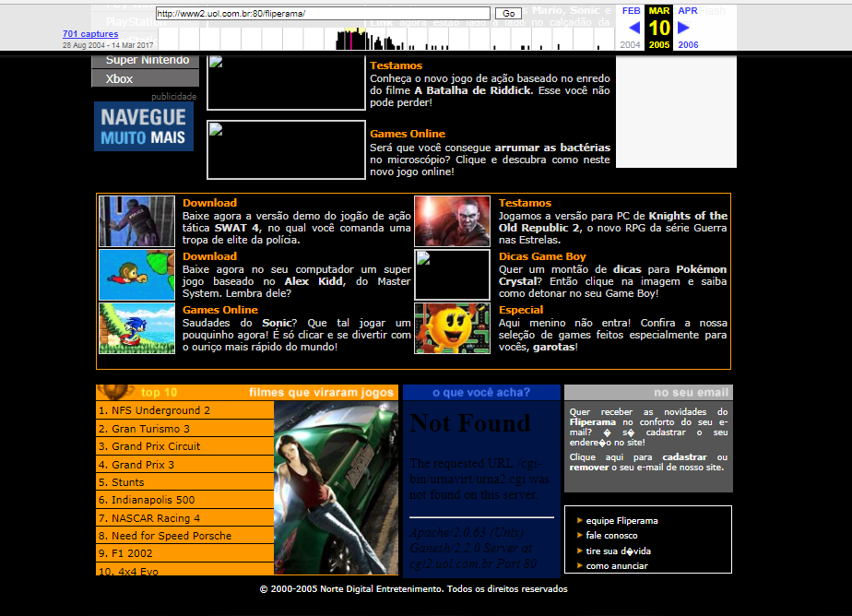852x616 pixels.
Task: Open the como anunciar link
Action: pos(617,565)
